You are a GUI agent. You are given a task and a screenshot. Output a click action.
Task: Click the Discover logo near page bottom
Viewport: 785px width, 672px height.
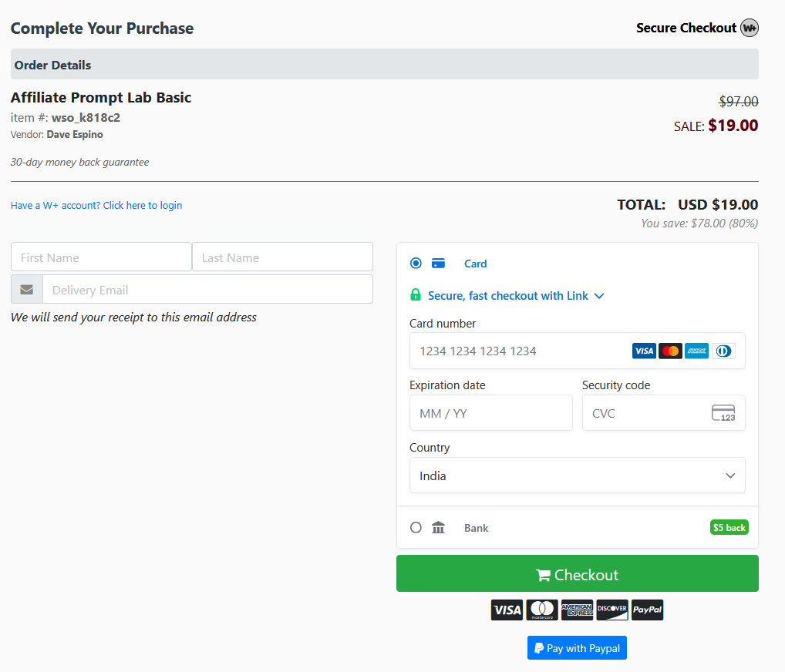[x=611, y=610]
